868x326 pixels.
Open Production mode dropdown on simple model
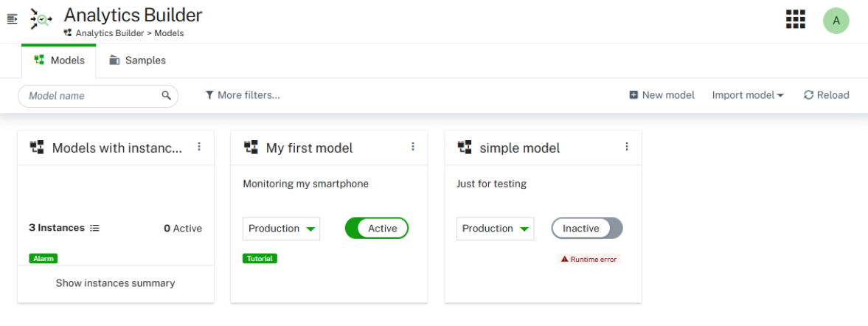pos(495,229)
